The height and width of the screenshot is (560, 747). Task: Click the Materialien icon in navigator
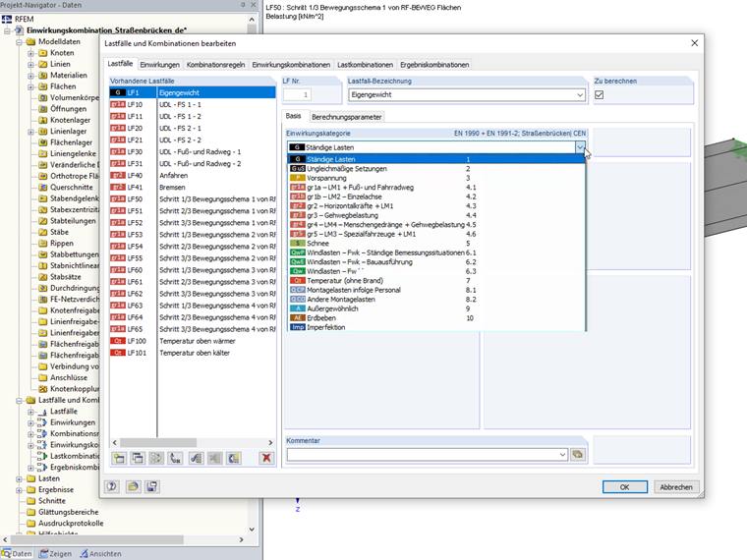(43, 76)
